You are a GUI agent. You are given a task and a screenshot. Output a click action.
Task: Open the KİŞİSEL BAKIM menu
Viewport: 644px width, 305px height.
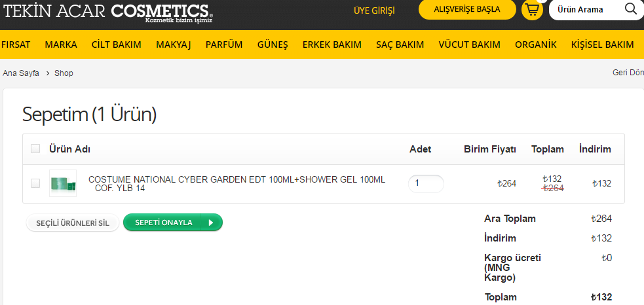point(603,45)
